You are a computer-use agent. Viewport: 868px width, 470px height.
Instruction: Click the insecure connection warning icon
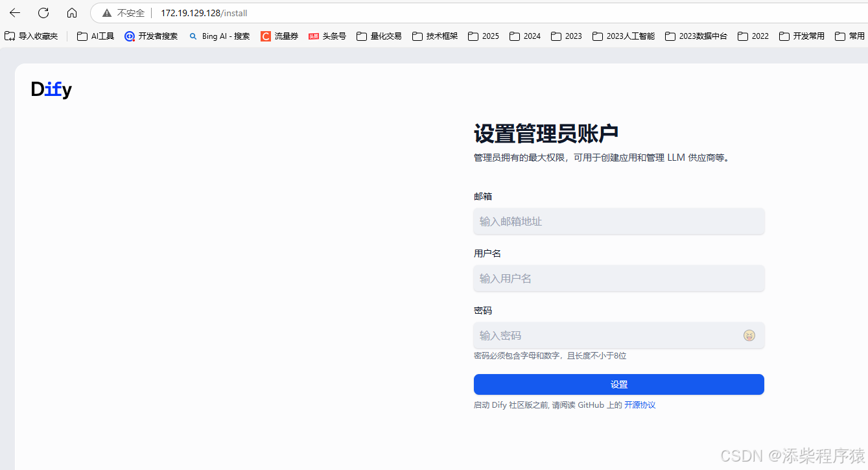click(107, 13)
